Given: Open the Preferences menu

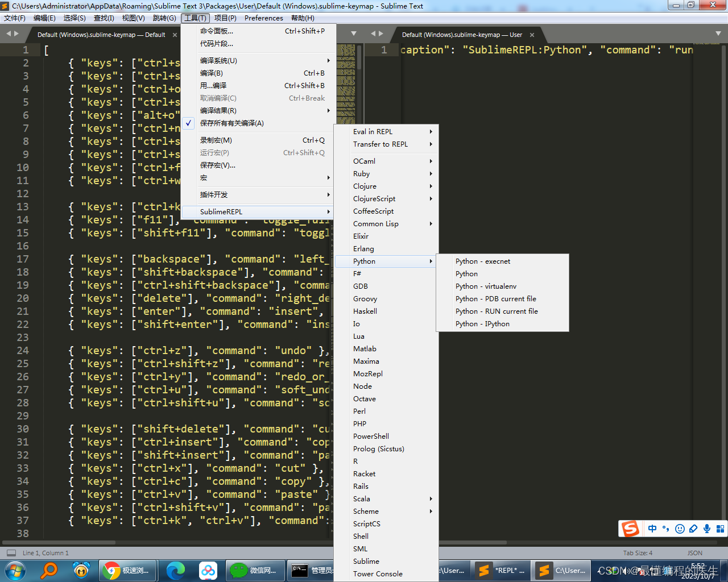Looking at the screenshot, I should pos(263,18).
